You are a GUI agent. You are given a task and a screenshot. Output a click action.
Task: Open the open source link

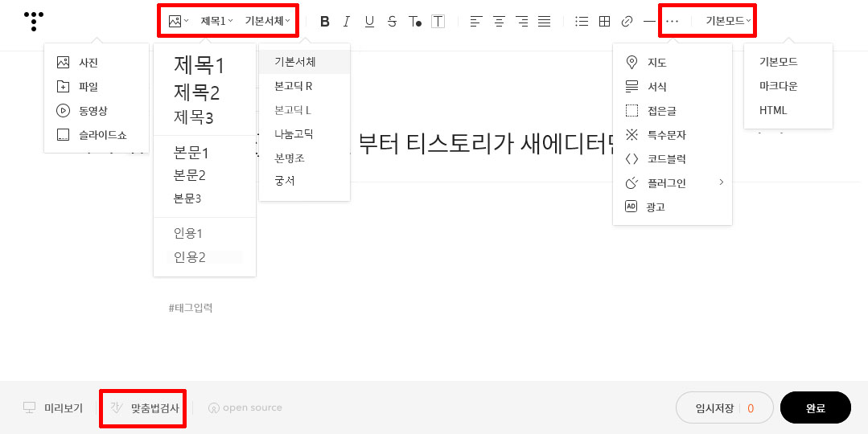245,408
